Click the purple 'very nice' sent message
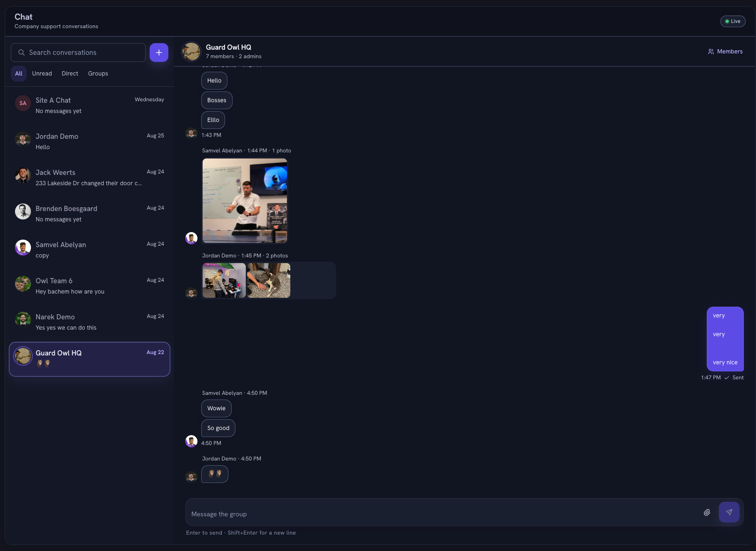Viewport: 756px width, 551px height. 725,339
